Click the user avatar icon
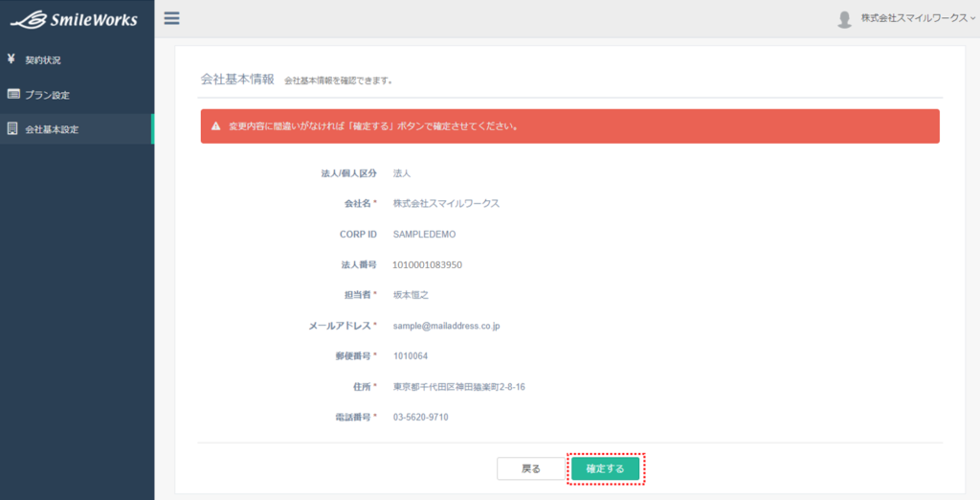This screenshot has height=500, width=980. click(844, 19)
